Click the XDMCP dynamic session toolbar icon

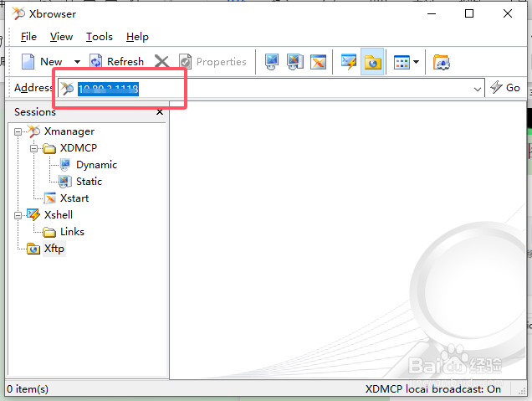coord(272,62)
